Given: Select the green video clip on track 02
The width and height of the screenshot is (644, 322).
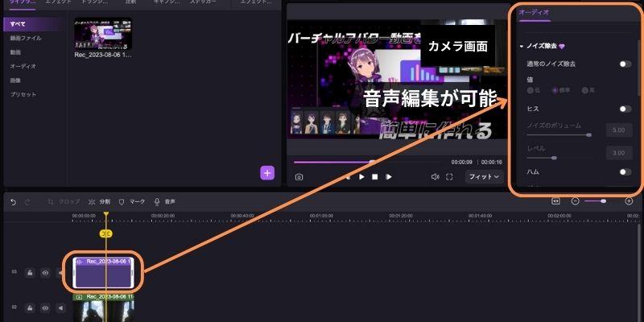Looking at the screenshot, I should pyautogui.click(x=103, y=308).
